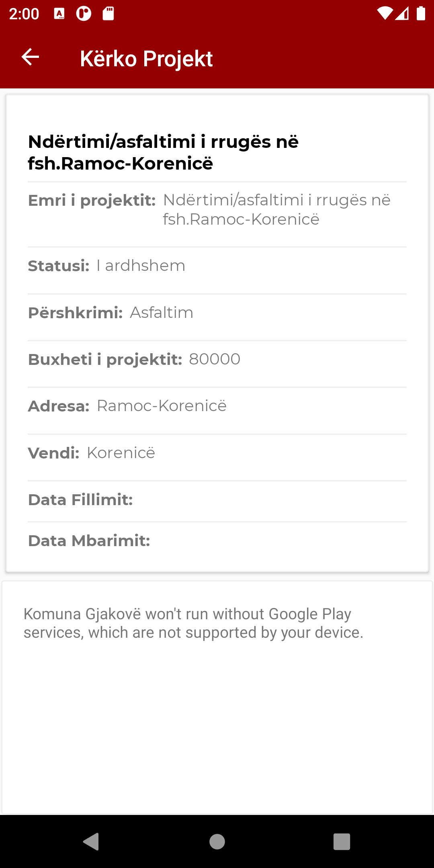This screenshot has width=434, height=868.
Task: Tap the Adresa Ramoc-Korenicë row
Action: coord(217,411)
